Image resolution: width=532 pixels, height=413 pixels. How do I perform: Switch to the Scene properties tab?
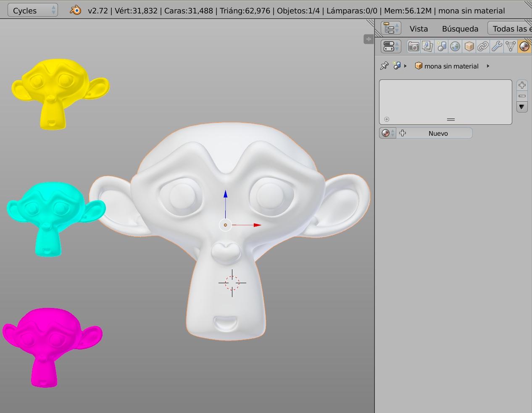click(x=441, y=47)
